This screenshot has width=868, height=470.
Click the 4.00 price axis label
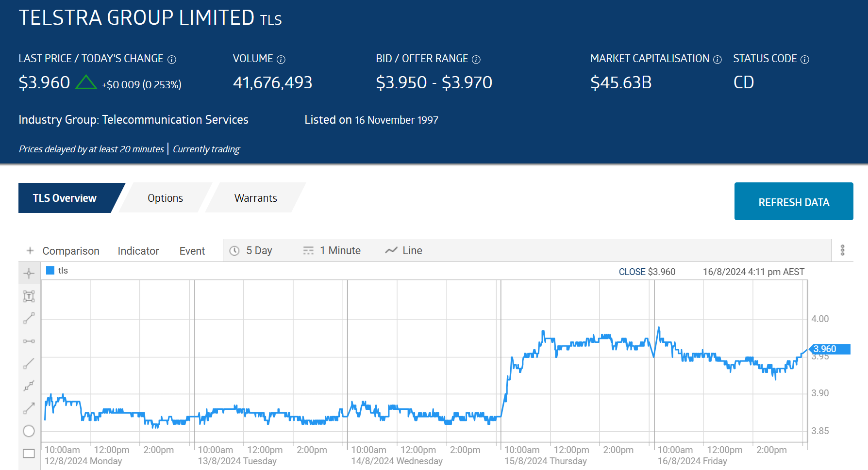[x=820, y=319]
